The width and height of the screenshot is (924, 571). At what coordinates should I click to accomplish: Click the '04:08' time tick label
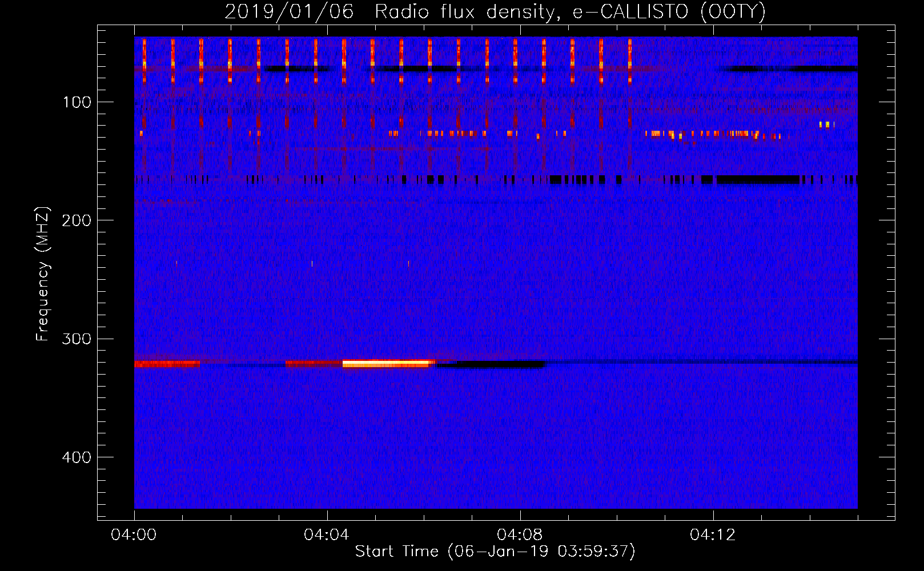[520, 535]
